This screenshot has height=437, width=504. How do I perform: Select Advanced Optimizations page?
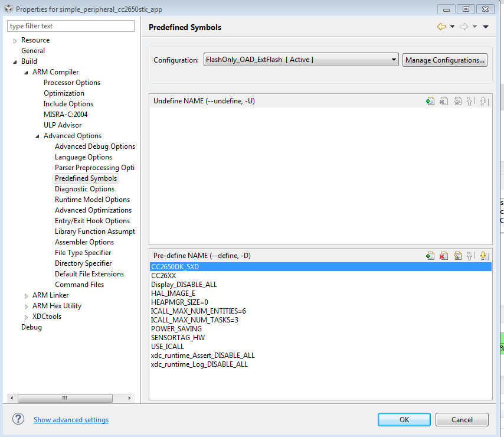click(93, 210)
